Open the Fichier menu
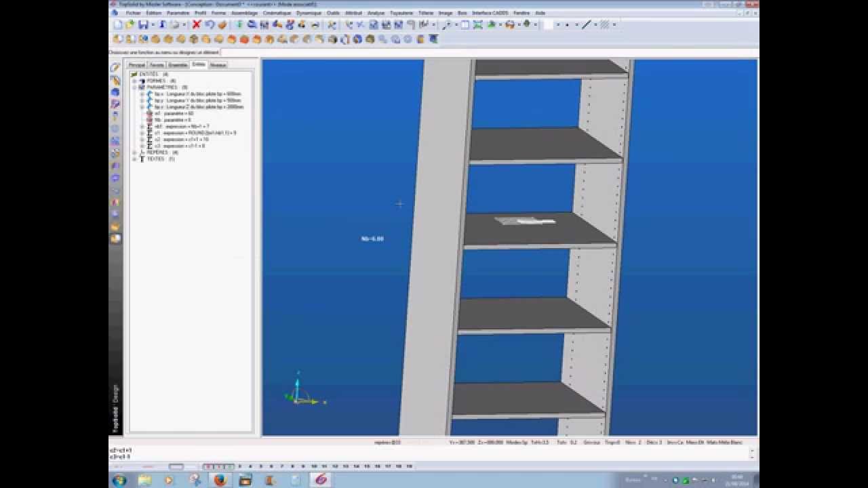Screen dimensions: 868x488 tap(133, 13)
